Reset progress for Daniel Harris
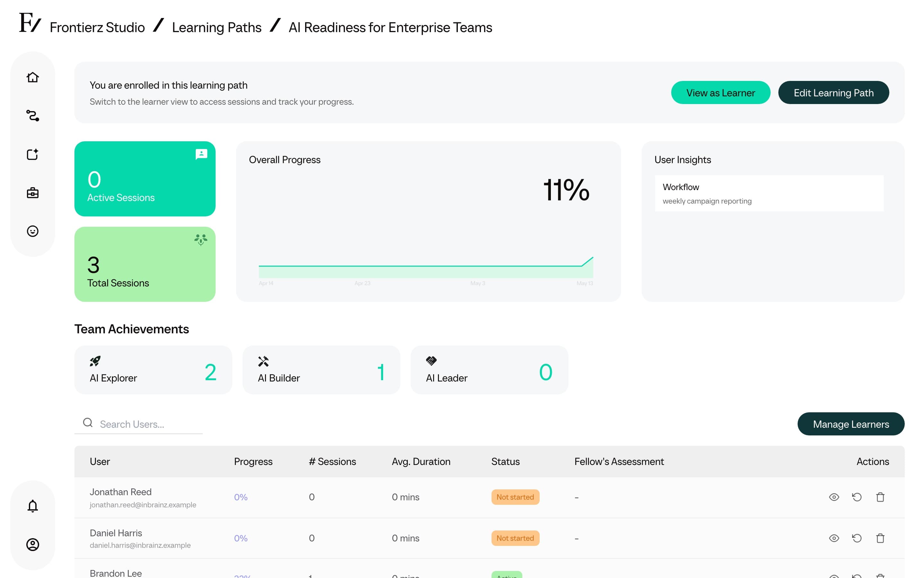 tap(857, 538)
